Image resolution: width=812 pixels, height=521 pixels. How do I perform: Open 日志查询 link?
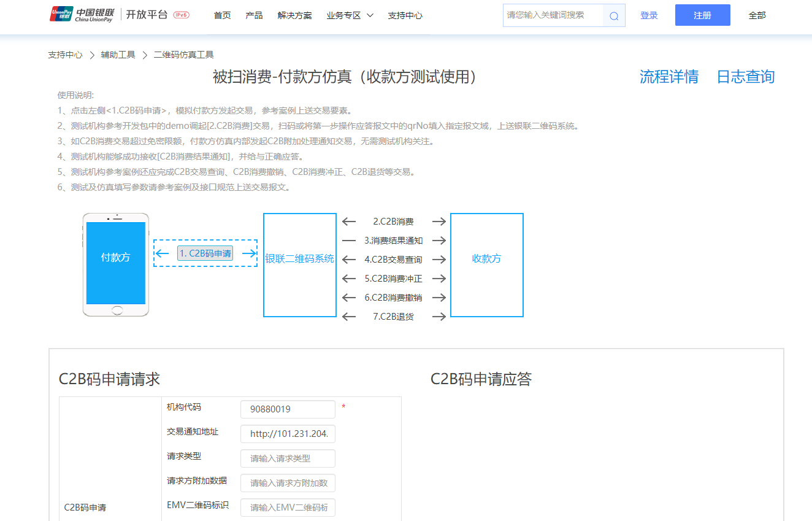click(745, 77)
